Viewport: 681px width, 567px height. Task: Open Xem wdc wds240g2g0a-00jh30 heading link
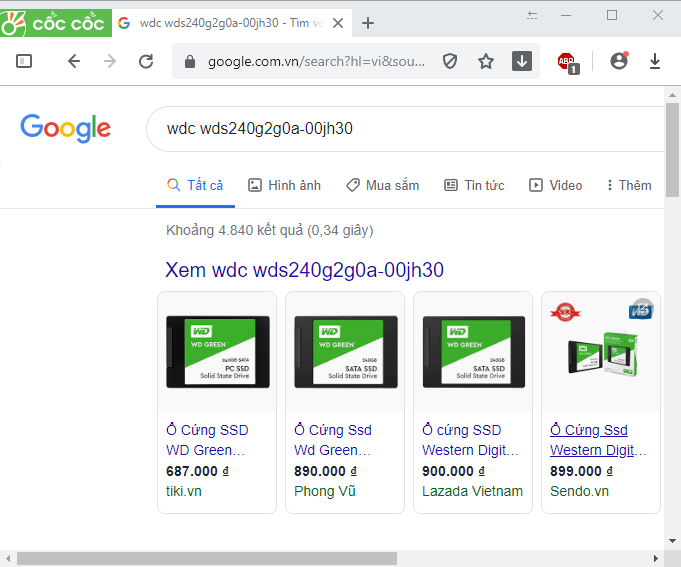click(304, 270)
